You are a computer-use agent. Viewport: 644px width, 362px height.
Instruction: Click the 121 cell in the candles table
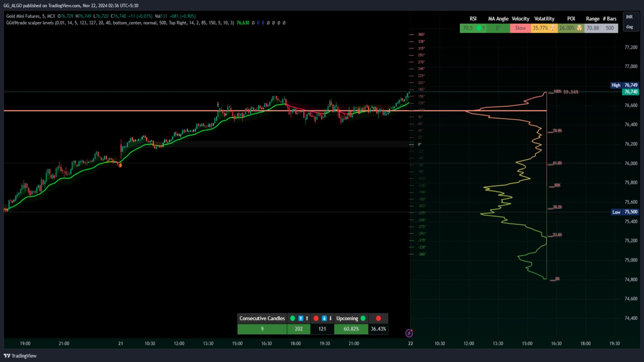click(x=322, y=329)
